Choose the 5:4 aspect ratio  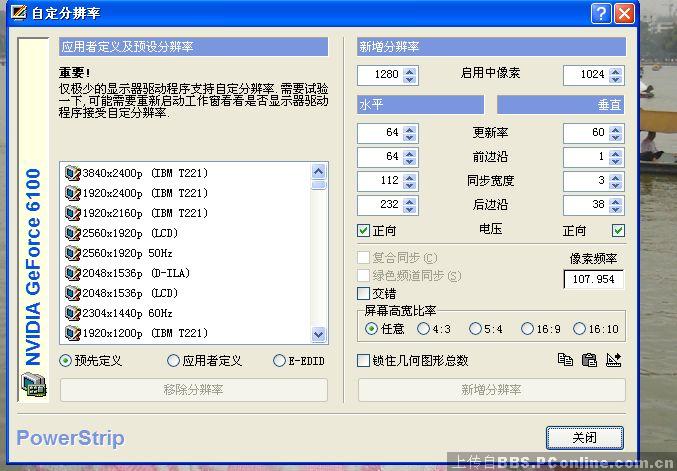click(x=475, y=329)
